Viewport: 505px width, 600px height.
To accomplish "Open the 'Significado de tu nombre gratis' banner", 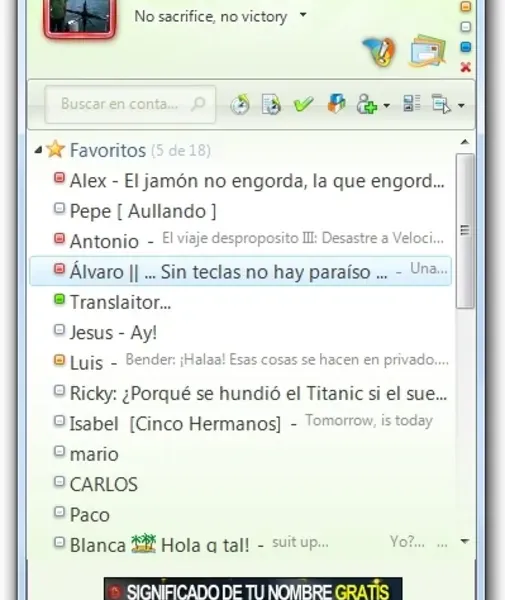I will [x=253, y=589].
